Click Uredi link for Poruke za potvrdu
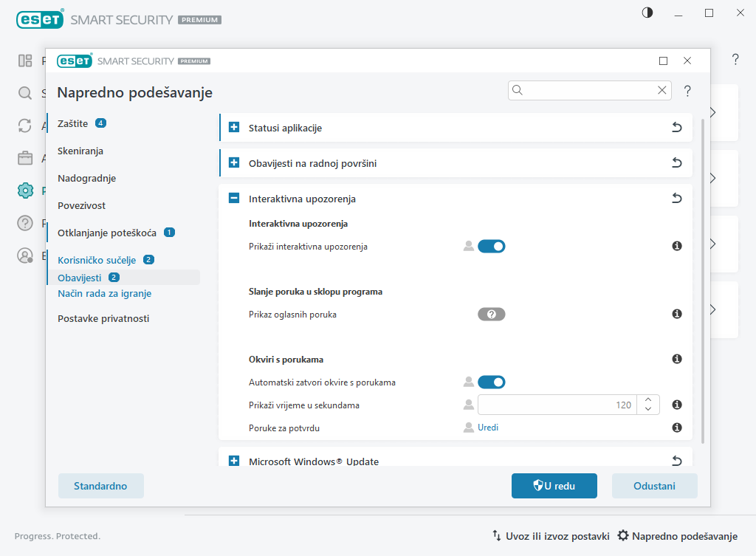This screenshot has height=556, width=756. (x=488, y=428)
